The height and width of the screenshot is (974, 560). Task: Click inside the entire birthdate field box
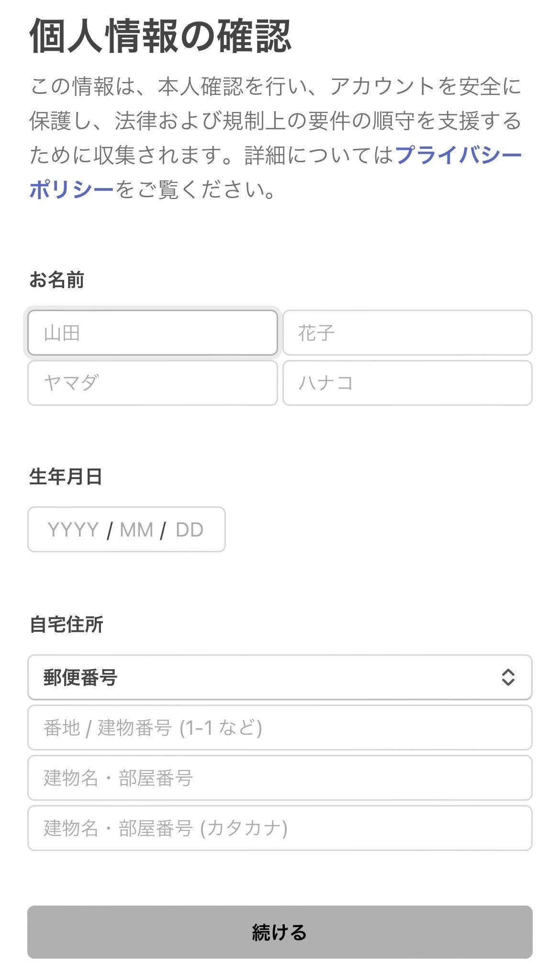click(127, 529)
